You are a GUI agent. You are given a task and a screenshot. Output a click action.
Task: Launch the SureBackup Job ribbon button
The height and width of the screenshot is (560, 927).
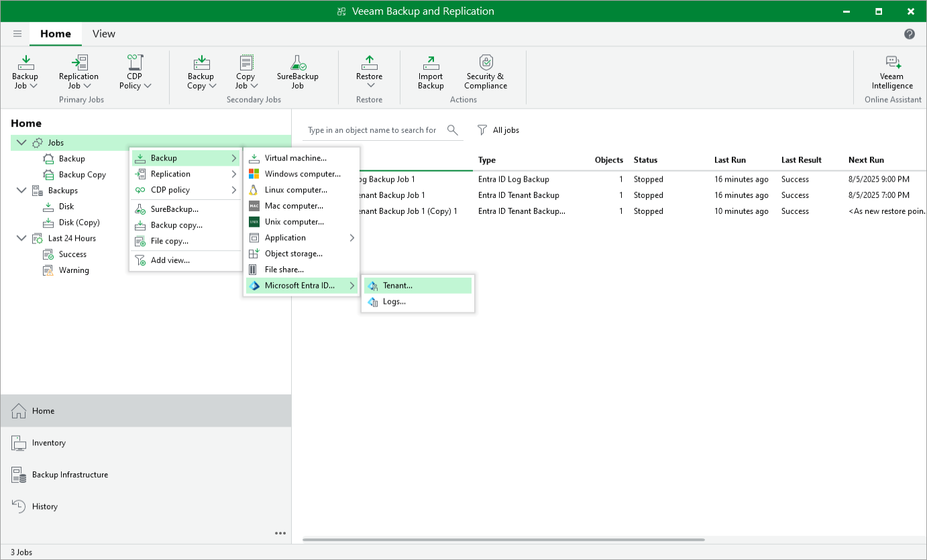point(297,72)
